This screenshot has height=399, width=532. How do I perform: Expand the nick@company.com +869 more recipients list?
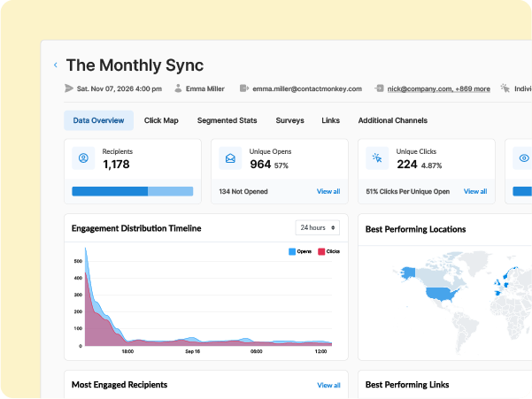coord(439,88)
